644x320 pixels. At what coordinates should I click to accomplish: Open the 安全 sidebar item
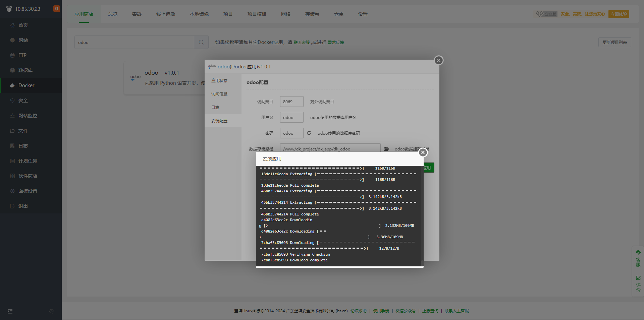point(31,101)
